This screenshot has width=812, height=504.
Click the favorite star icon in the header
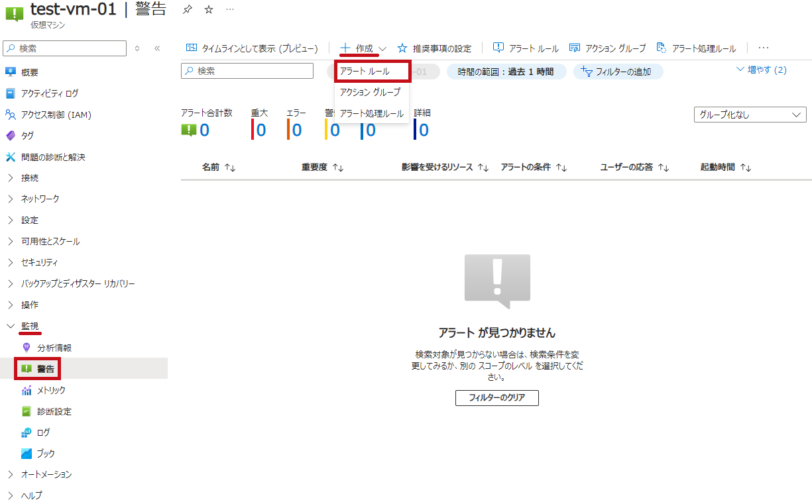tap(209, 10)
